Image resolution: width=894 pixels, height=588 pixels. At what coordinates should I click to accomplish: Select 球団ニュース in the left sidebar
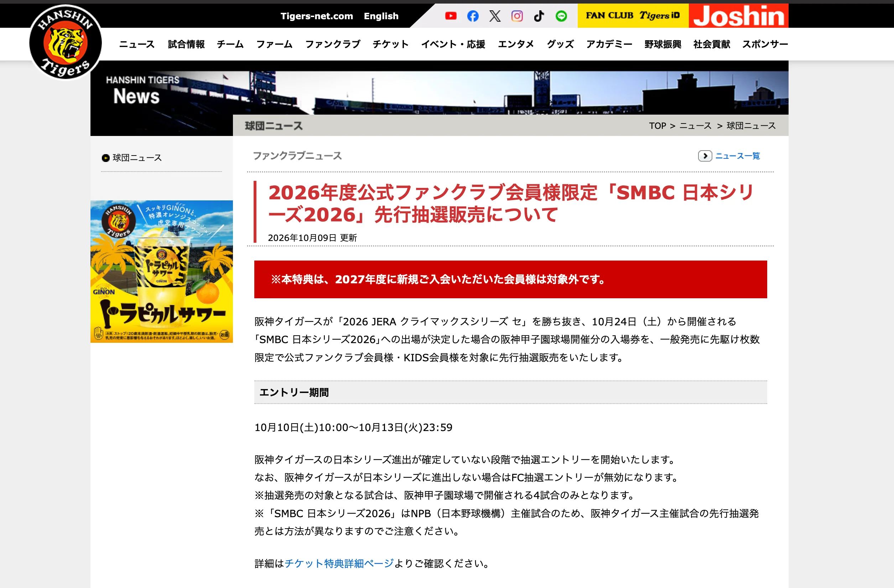pyautogui.click(x=137, y=158)
